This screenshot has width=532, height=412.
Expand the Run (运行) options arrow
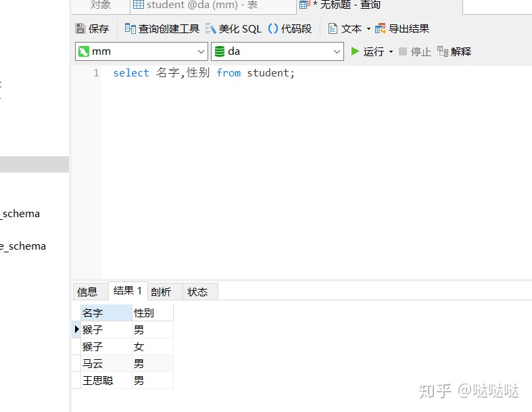point(391,51)
